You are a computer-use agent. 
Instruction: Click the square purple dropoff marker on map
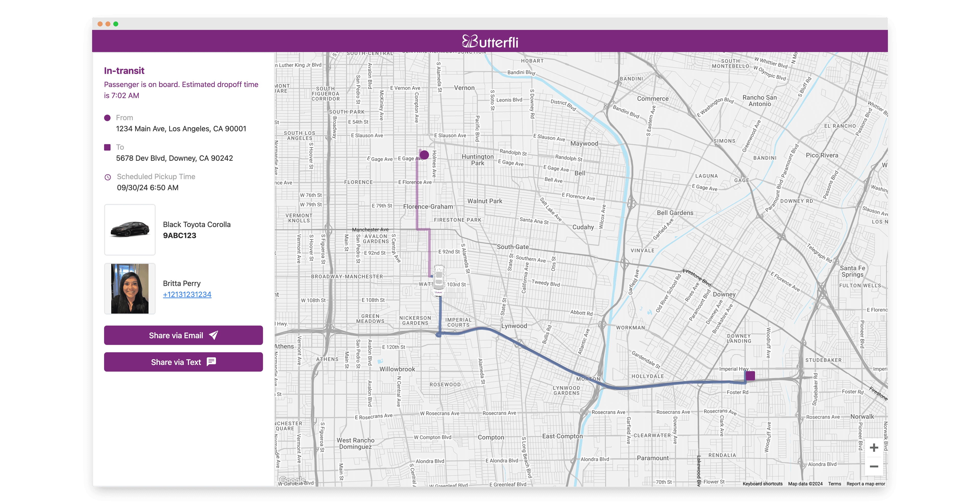[750, 376]
